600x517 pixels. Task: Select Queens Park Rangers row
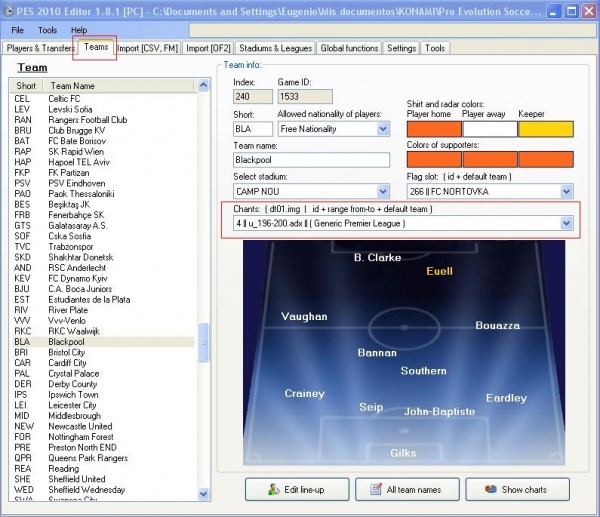click(x=103, y=458)
